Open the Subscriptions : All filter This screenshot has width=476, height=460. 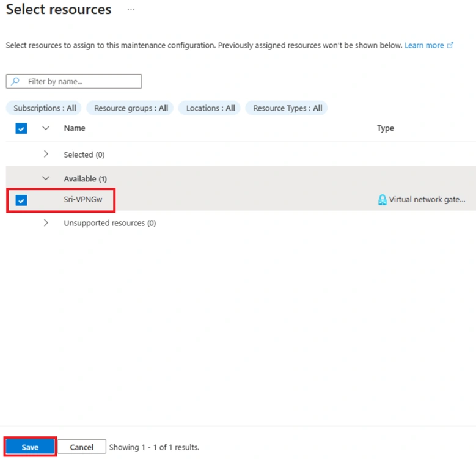[44, 108]
